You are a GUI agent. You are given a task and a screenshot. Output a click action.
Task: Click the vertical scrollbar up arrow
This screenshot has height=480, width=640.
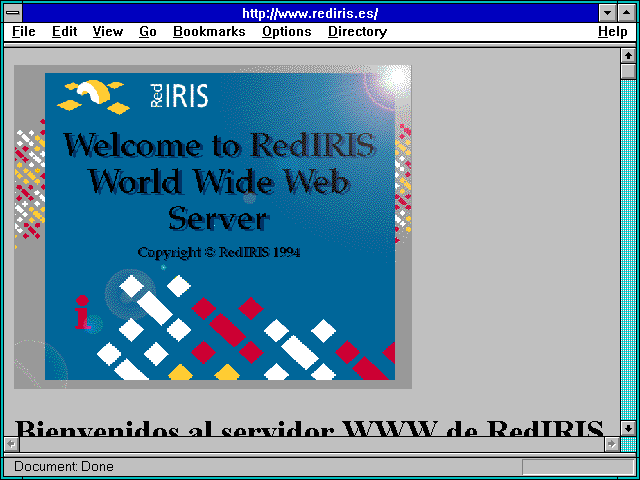[628, 56]
